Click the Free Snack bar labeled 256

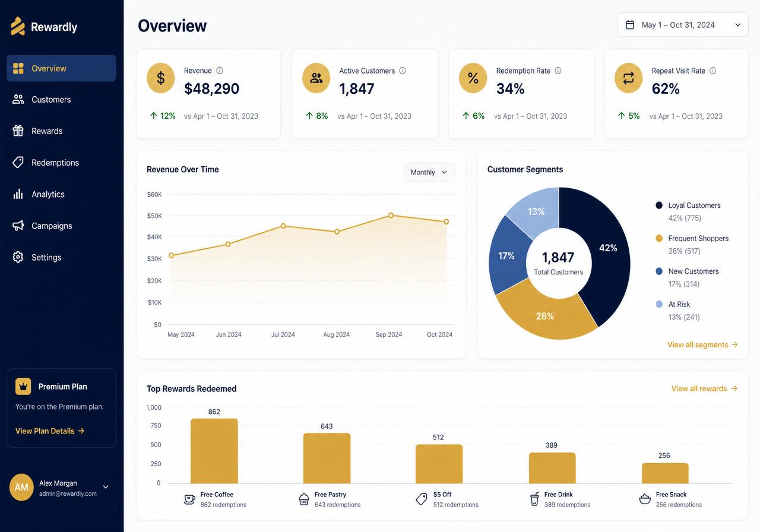[x=665, y=473]
